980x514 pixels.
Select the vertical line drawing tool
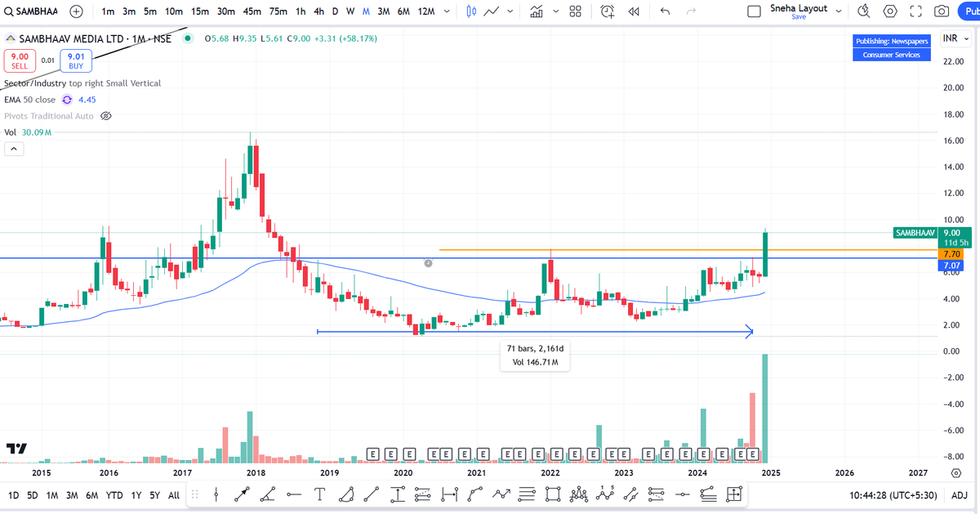216,494
